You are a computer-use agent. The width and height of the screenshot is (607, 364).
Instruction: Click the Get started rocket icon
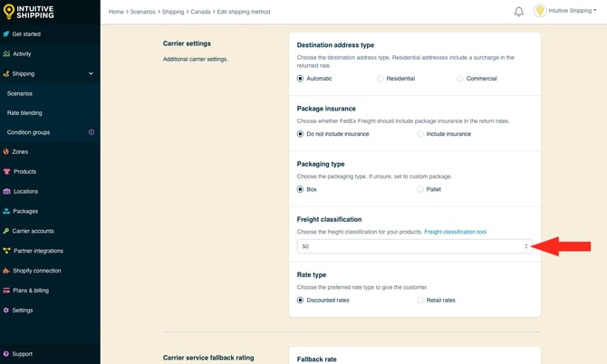point(6,34)
